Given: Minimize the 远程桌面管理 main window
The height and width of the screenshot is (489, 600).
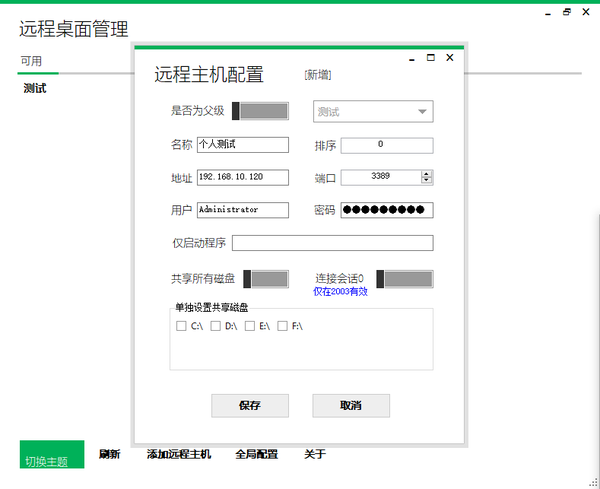Looking at the screenshot, I should (x=548, y=13).
